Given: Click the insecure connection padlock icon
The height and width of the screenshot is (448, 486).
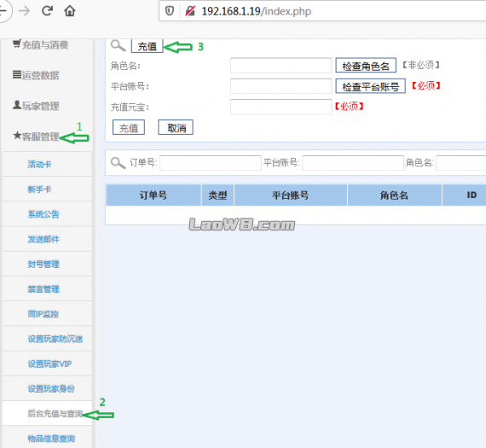Looking at the screenshot, I should (x=190, y=11).
